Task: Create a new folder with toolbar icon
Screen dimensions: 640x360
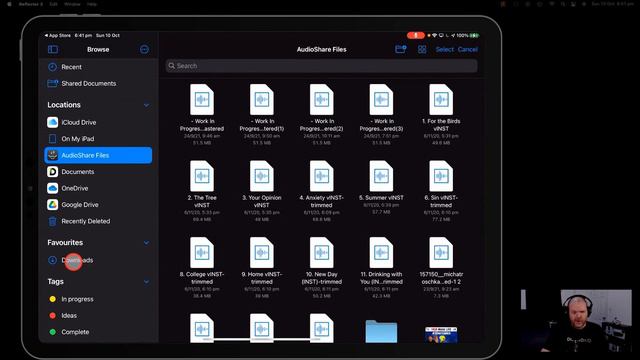Action: pyautogui.click(x=401, y=49)
